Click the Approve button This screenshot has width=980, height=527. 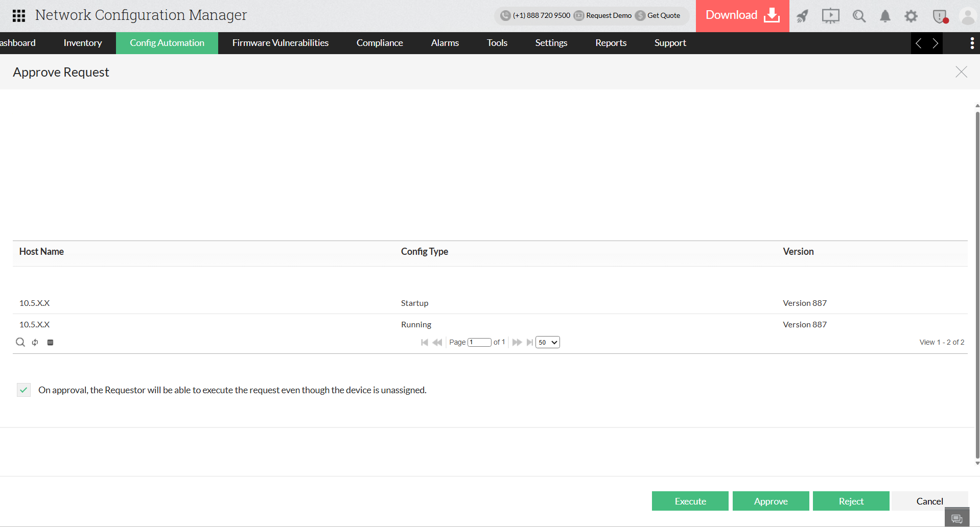click(771, 501)
